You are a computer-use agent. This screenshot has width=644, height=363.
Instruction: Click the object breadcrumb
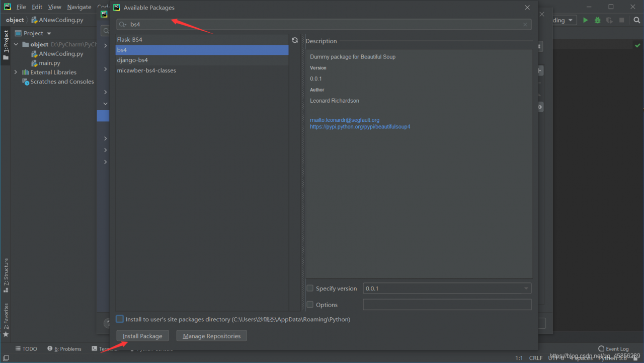click(x=15, y=20)
